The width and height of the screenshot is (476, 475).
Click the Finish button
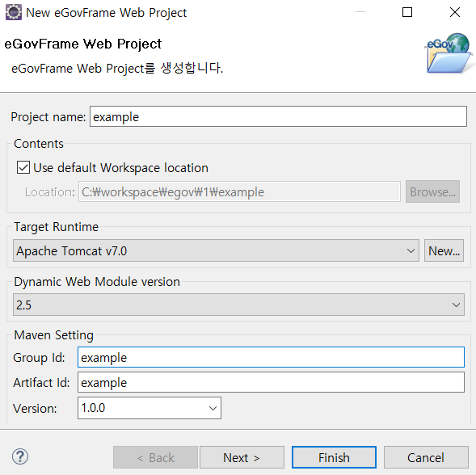pos(334,457)
